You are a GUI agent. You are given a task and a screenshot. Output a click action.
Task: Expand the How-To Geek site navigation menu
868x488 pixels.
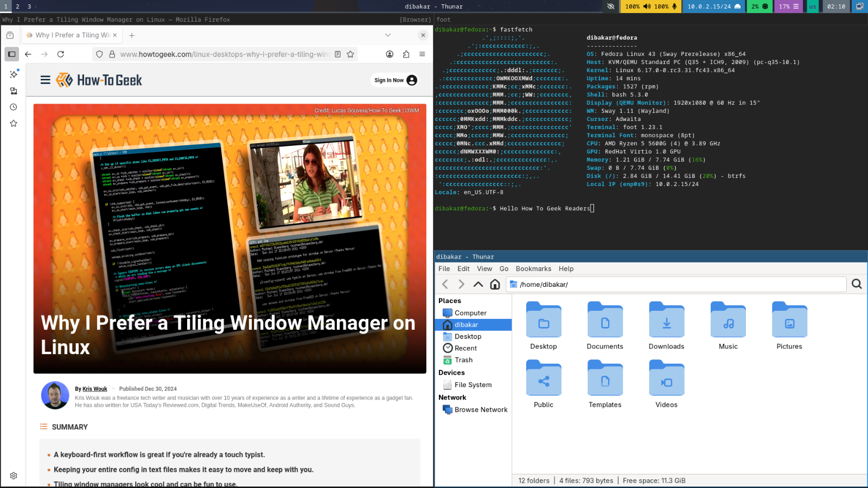(46, 79)
